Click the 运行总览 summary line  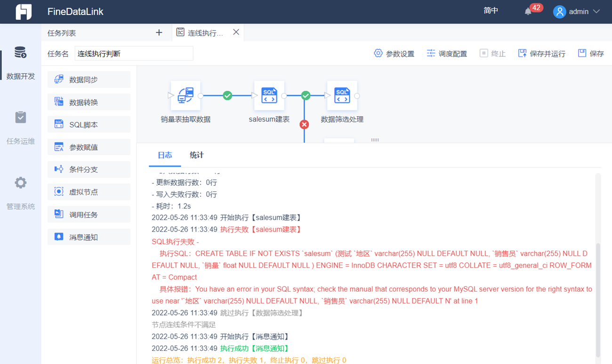(x=249, y=360)
